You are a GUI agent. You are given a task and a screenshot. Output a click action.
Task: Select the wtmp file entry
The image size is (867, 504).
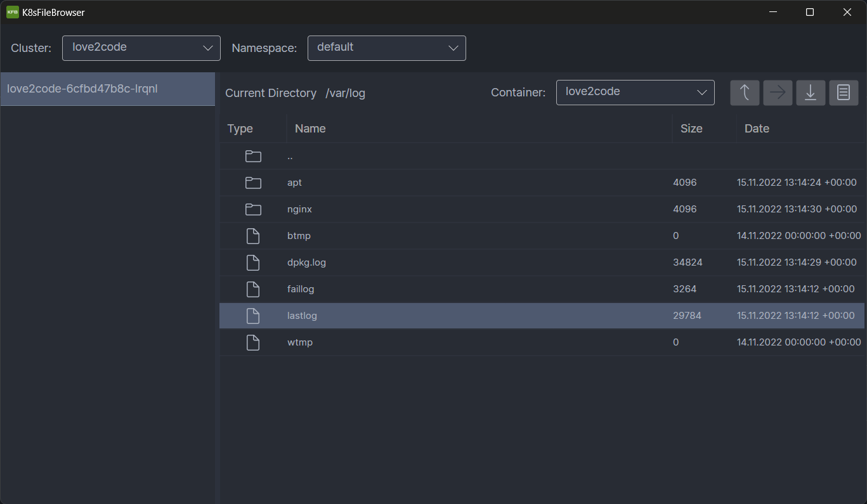click(300, 342)
